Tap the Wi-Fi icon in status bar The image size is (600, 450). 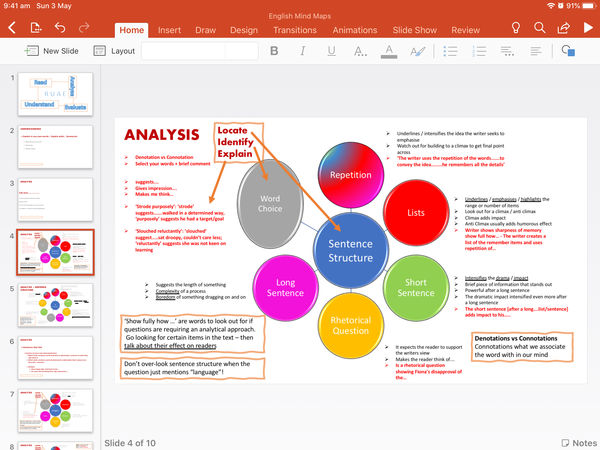click(551, 6)
